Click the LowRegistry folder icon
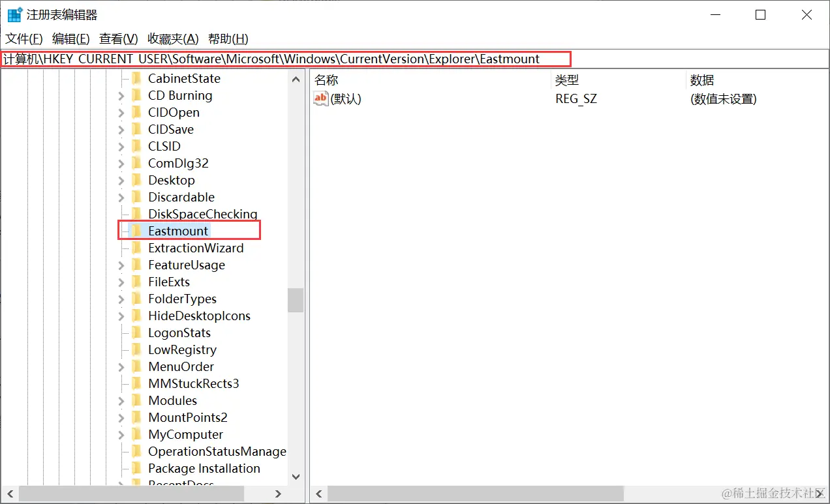 pos(136,349)
